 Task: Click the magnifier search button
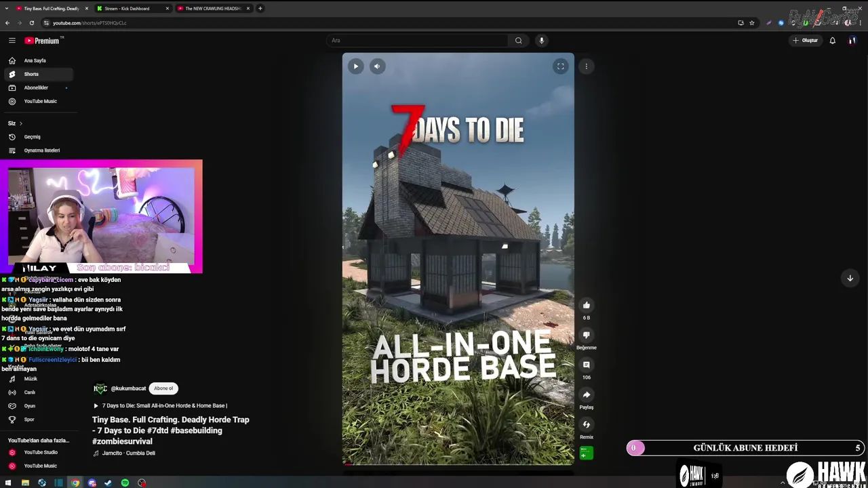coord(518,41)
